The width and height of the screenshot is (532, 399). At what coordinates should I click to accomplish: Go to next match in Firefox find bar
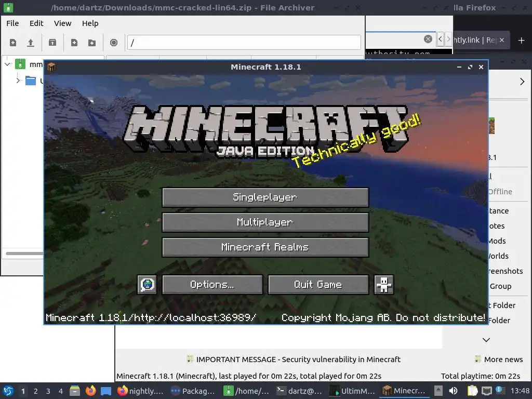pos(448,39)
